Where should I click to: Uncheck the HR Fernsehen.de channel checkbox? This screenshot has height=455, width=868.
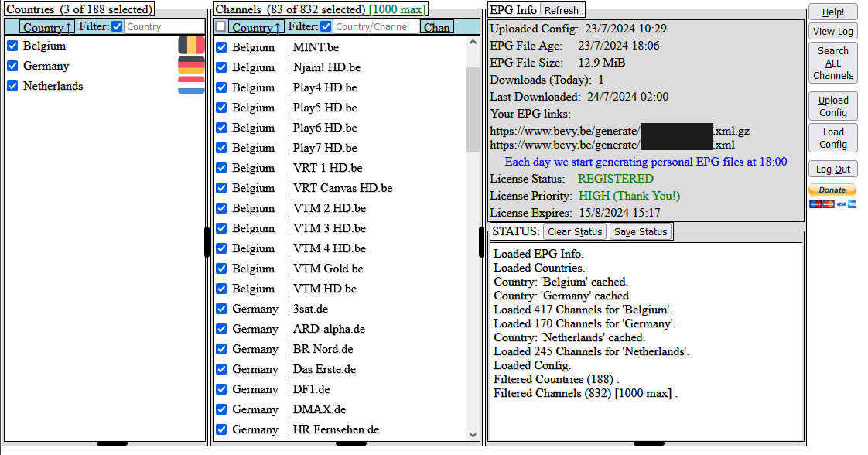[221, 429]
